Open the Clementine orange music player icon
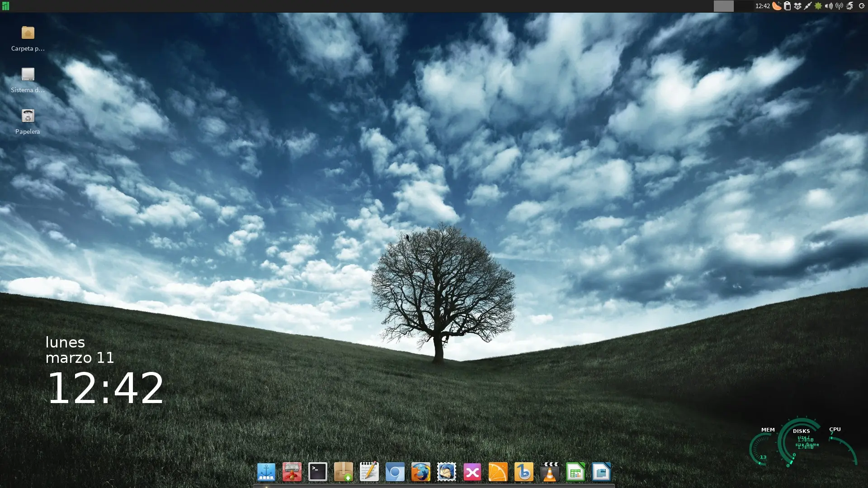Viewport: 868px width, 488px height. pos(498,472)
